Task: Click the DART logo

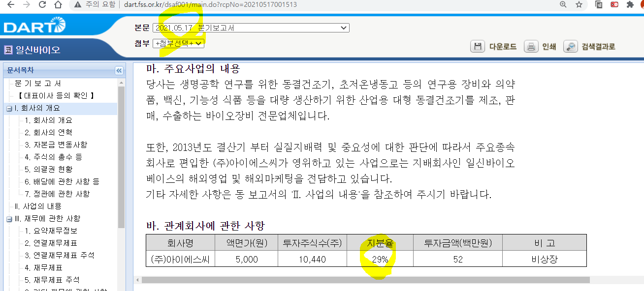Action: click(34, 26)
